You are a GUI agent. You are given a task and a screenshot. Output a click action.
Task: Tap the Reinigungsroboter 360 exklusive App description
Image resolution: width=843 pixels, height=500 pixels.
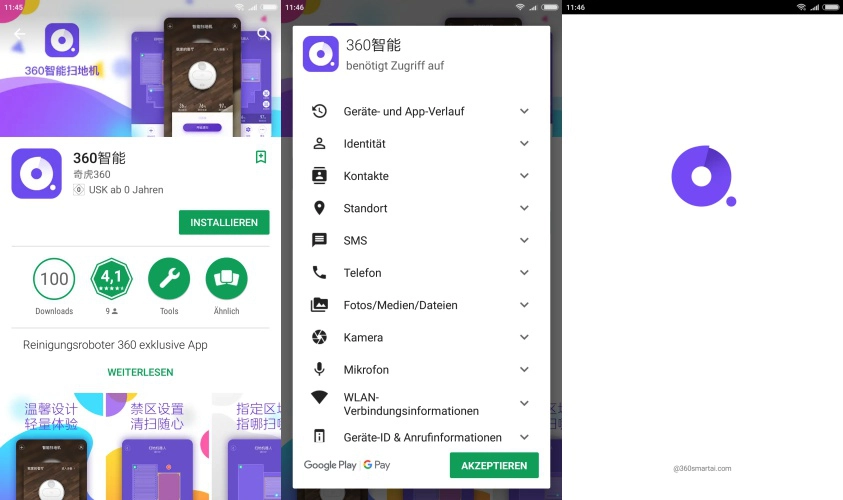tap(115, 345)
